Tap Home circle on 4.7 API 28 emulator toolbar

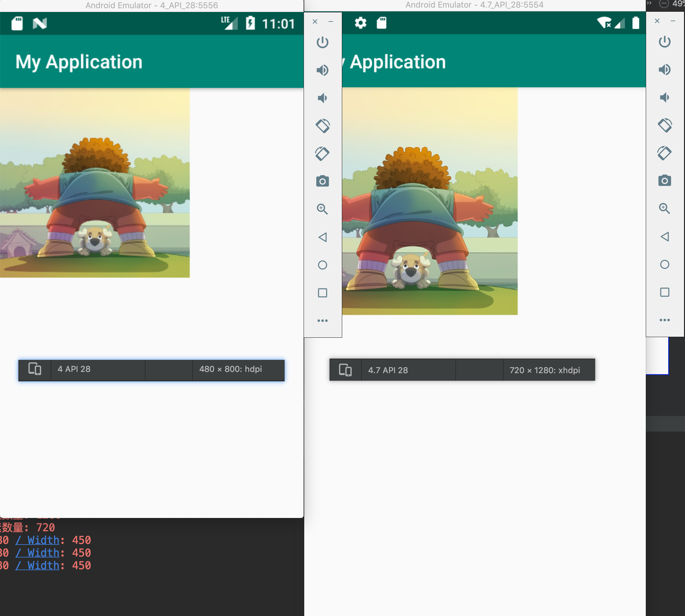pyautogui.click(x=664, y=264)
